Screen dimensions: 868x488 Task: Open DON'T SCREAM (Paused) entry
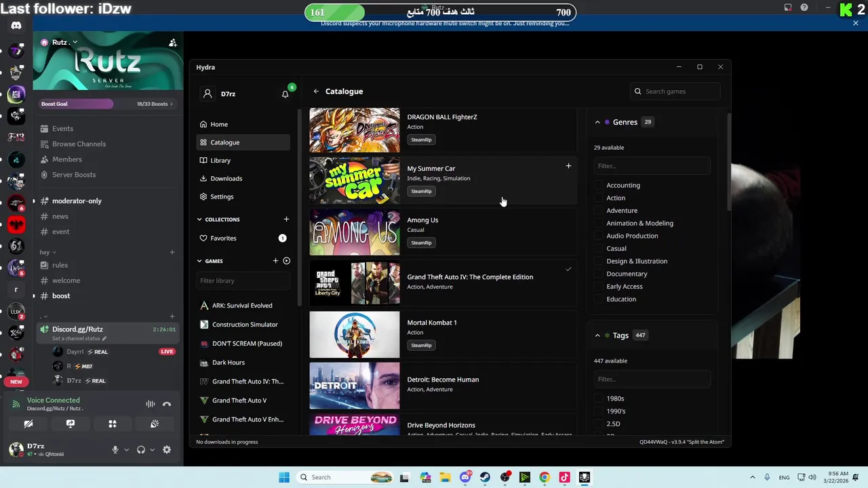click(x=243, y=344)
